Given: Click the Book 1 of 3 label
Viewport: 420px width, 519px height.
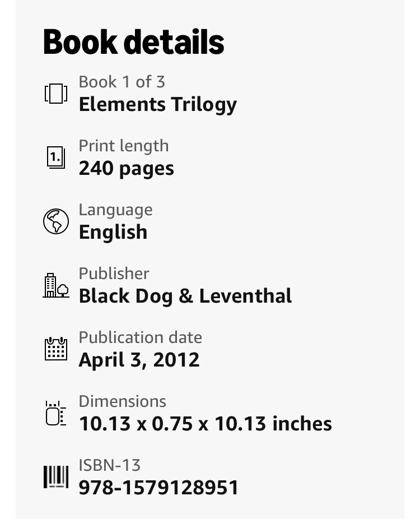Looking at the screenshot, I should pos(122,82).
